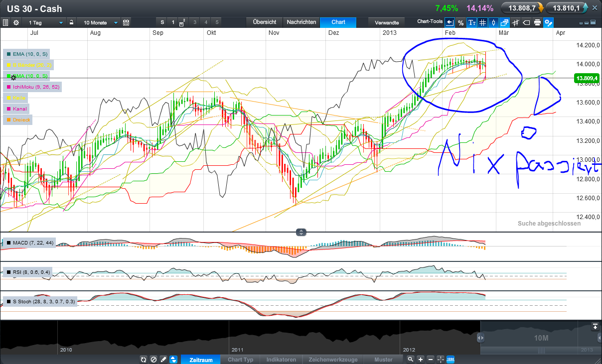This screenshot has width=602, height=364.
Task: Select the S Stoch (28, 8, 3, 0.7, 0.3) label
Action: point(40,302)
